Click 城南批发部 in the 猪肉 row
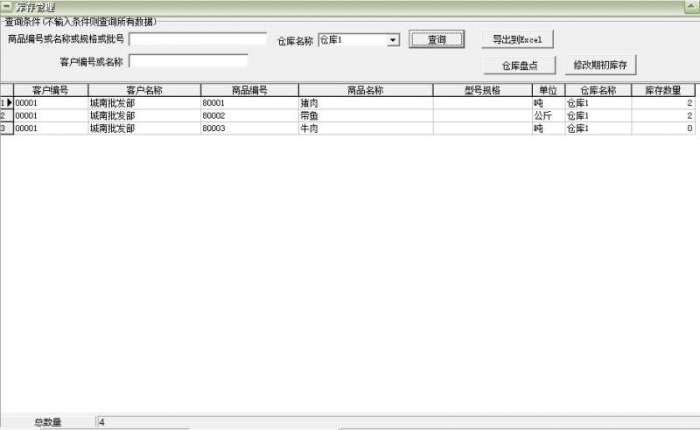This screenshot has height=430, width=700. point(144,103)
